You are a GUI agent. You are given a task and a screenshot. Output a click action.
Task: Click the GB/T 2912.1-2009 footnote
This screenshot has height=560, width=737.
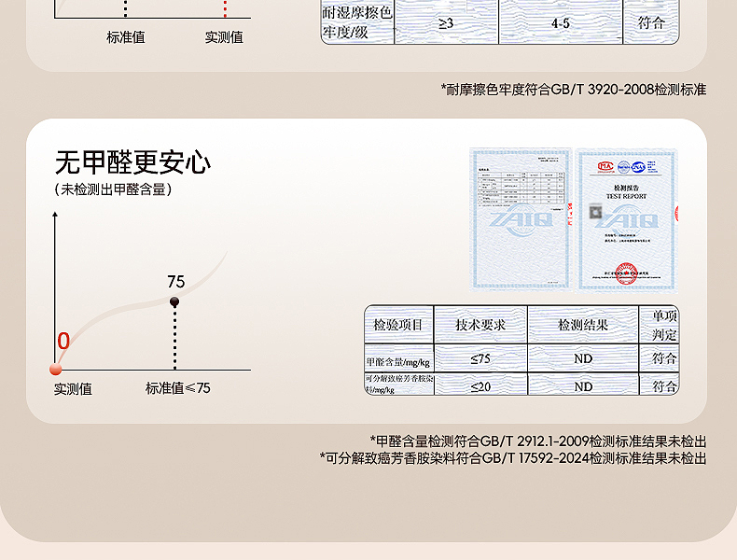(537, 441)
